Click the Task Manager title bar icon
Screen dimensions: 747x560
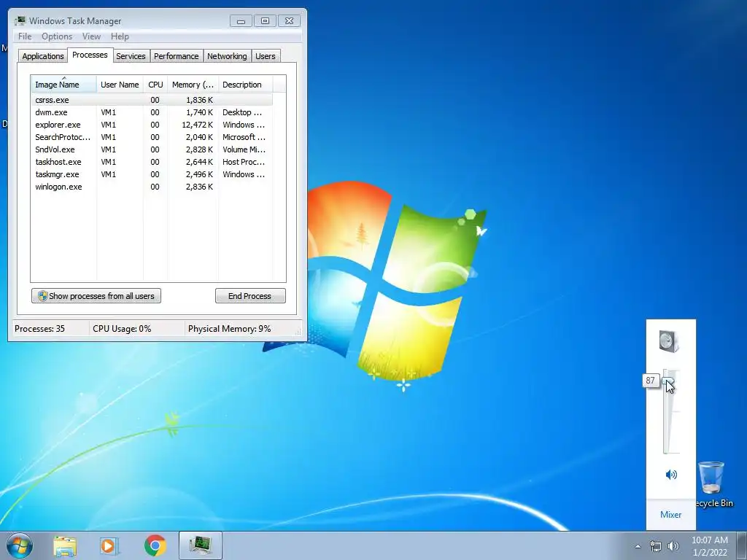point(20,20)
